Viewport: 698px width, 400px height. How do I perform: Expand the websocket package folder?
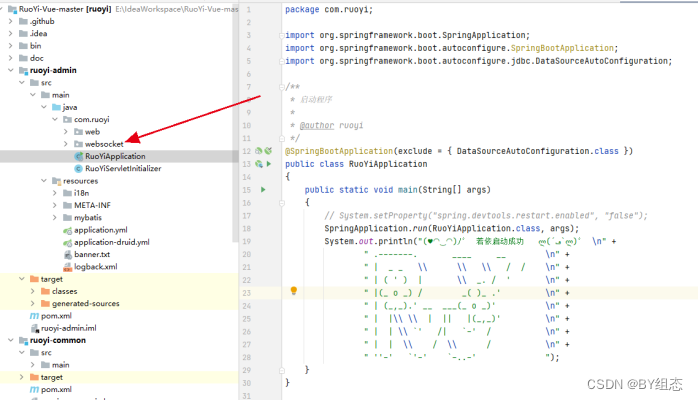click(x=66, y=144)
